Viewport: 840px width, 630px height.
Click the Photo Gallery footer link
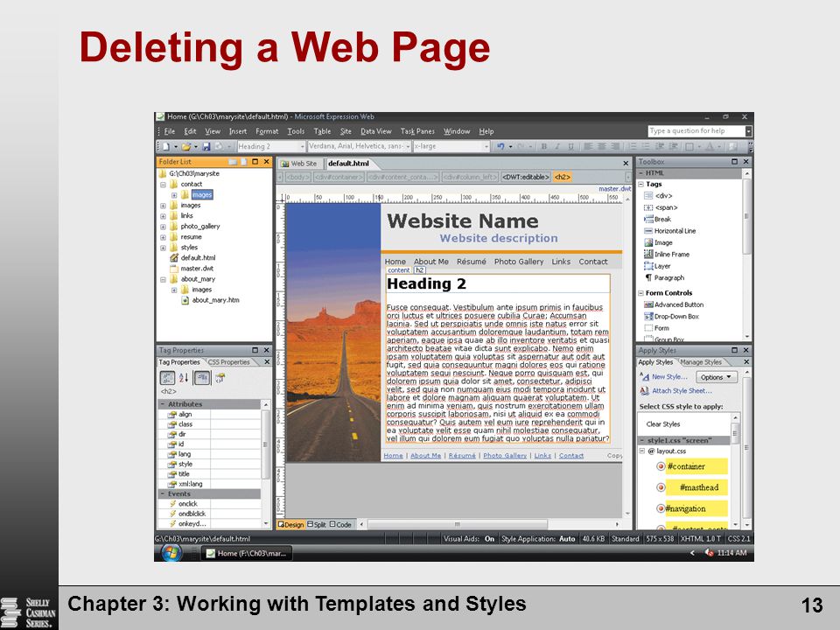(505, 456)
